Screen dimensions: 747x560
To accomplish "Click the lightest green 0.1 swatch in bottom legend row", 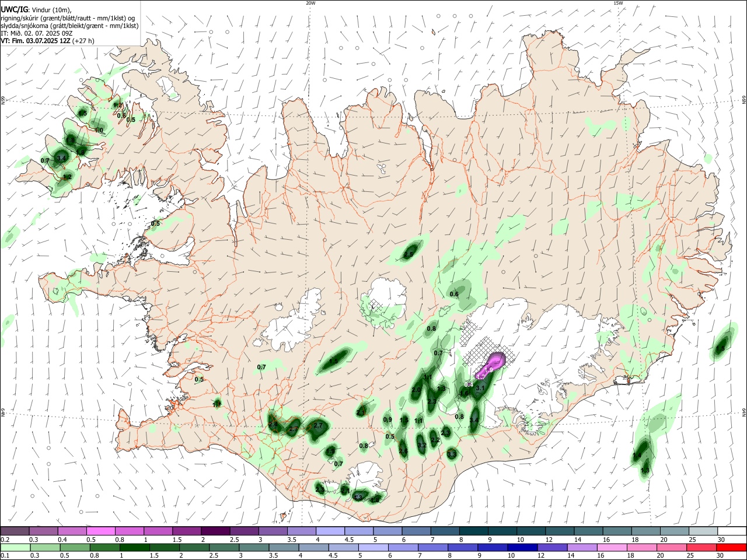I will pyautogui.click(x=15, y=548).
